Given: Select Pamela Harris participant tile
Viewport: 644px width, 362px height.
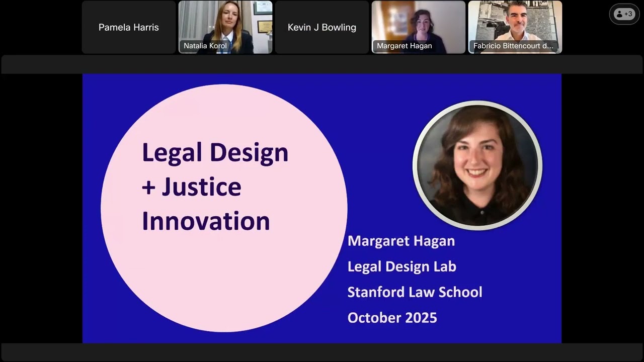Looking at the screenshot, I should tap(129, 27).
